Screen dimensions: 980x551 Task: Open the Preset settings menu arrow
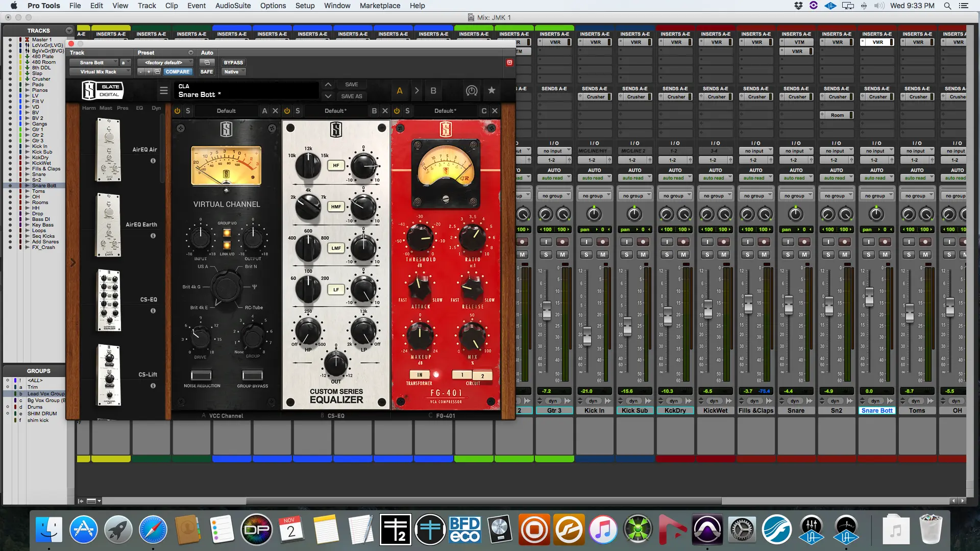click(x=191, y=53)
